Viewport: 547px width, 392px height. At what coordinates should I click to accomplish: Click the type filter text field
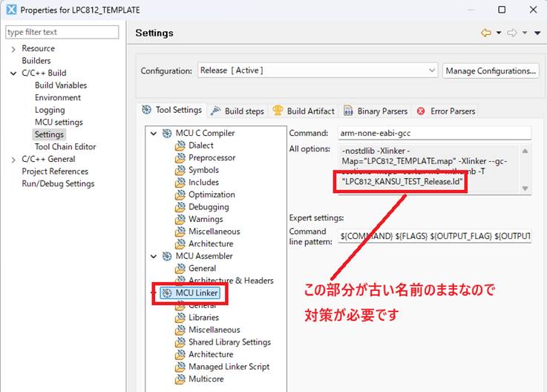pyautogui.click(x=62, y=32)
